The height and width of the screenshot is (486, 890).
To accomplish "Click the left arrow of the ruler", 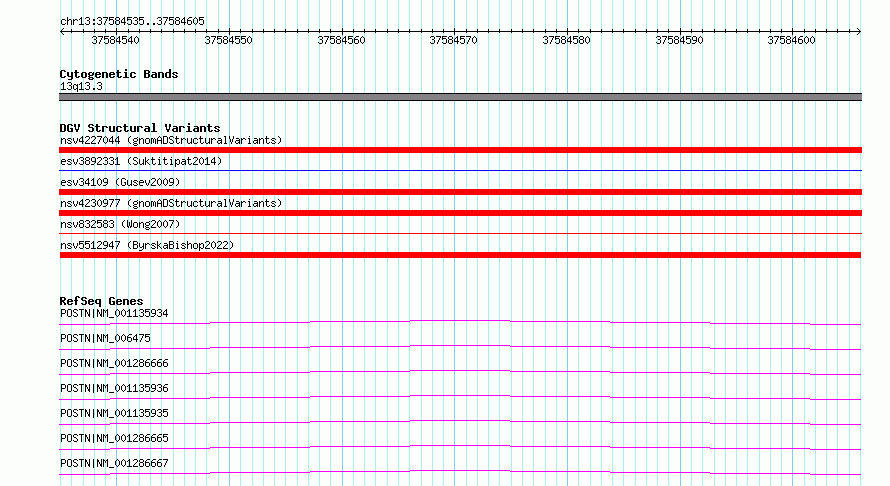I will pos(62,31).
